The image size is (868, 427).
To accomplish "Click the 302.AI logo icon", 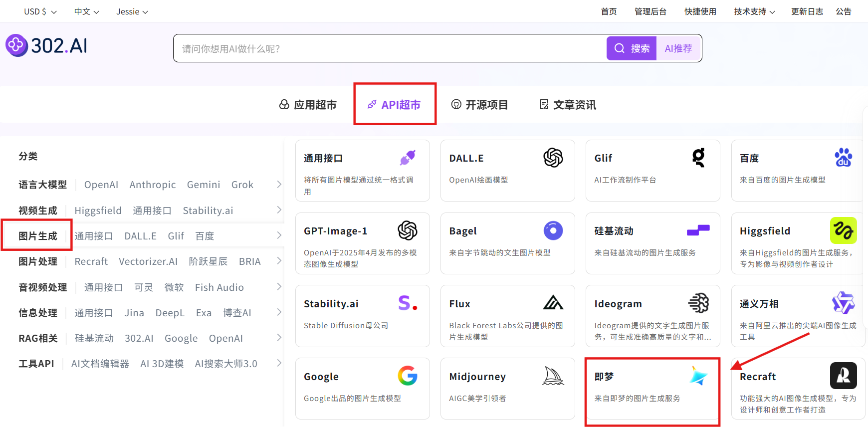I will click(x=16, y=45).
